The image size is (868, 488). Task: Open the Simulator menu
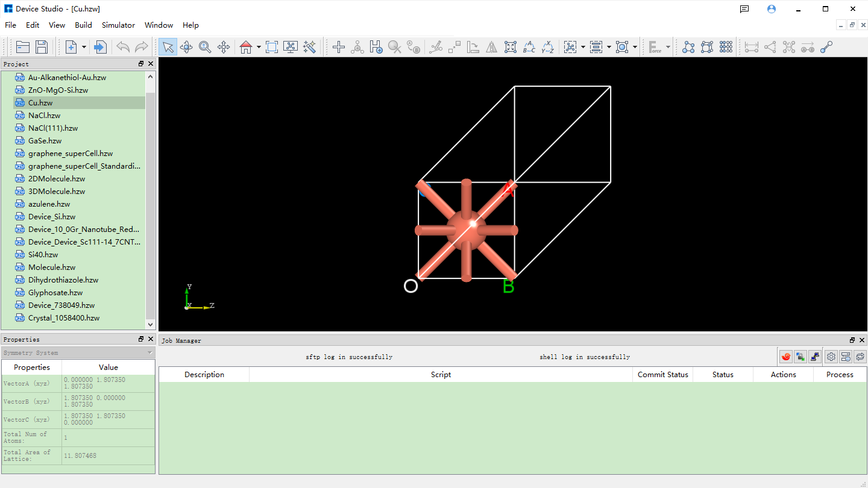click(x=118, y=25)
